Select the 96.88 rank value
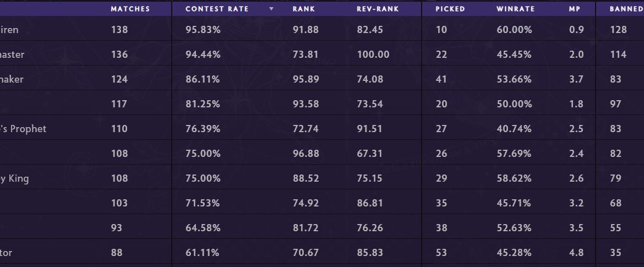The width and height of the screenshot is (644, 267). point(305,154)
